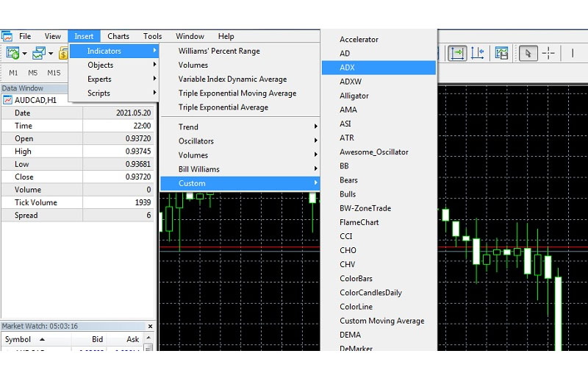Open the Charts menu
The width and height of the screenshot is (588, 373).
pos(118,36)
